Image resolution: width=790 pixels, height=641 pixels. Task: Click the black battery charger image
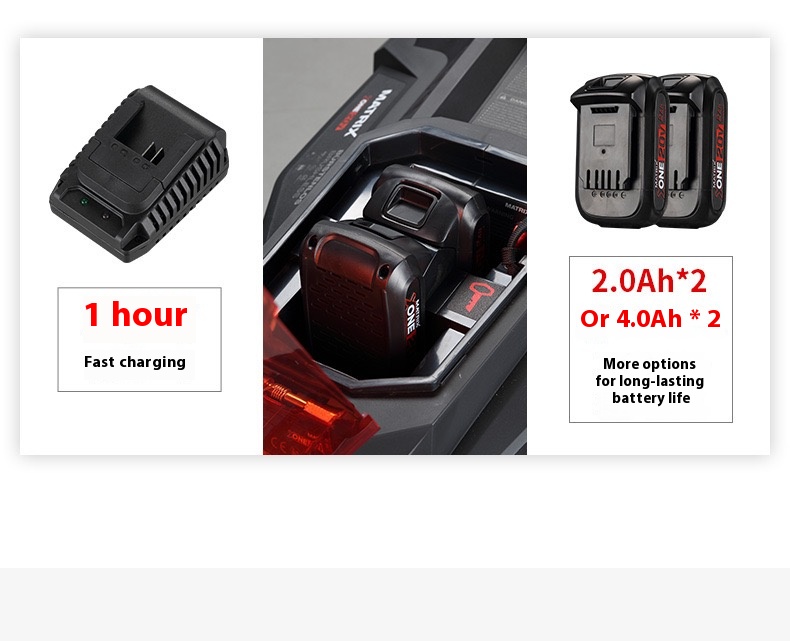tap(139, 174)
